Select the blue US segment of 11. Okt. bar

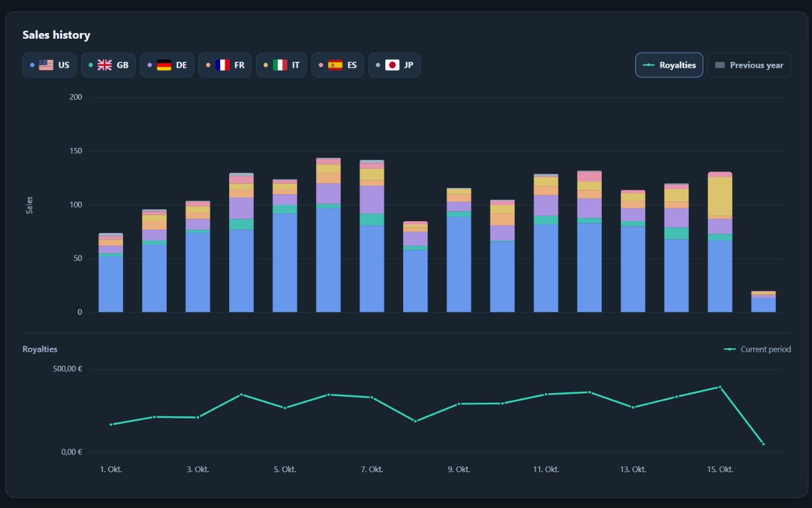pos(546,269)
